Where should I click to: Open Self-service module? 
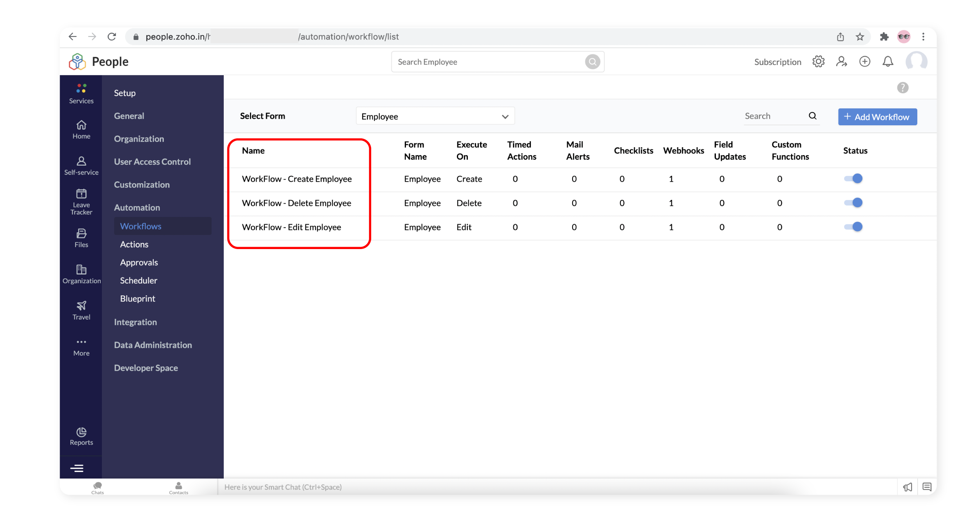point(81,166)
